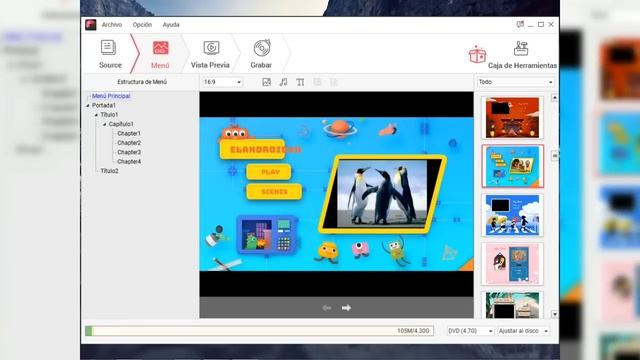
Task: Select the Menú step tab
Action: coord(160,55)
